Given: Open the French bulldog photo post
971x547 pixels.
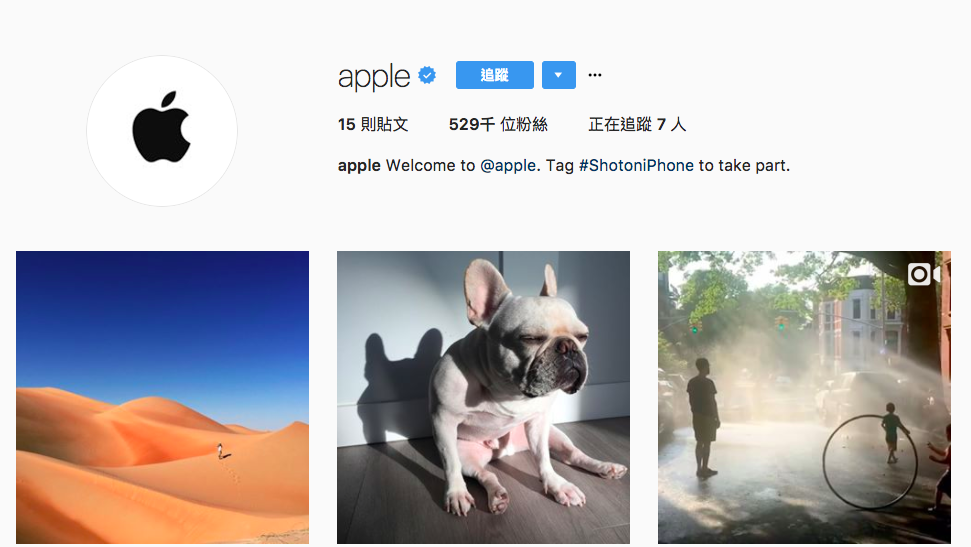Looking at the screenshot, I should (483, 397).
